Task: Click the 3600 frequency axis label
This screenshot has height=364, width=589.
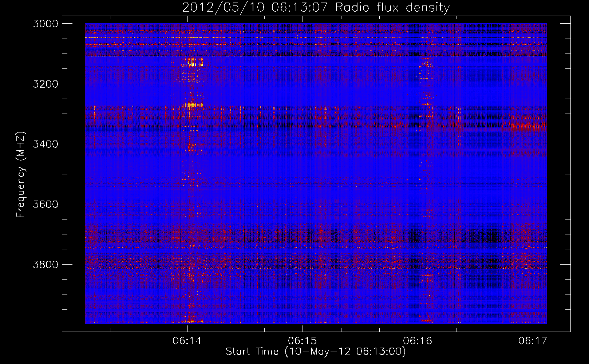Action: pyautogui.click(x=46, y=204)
